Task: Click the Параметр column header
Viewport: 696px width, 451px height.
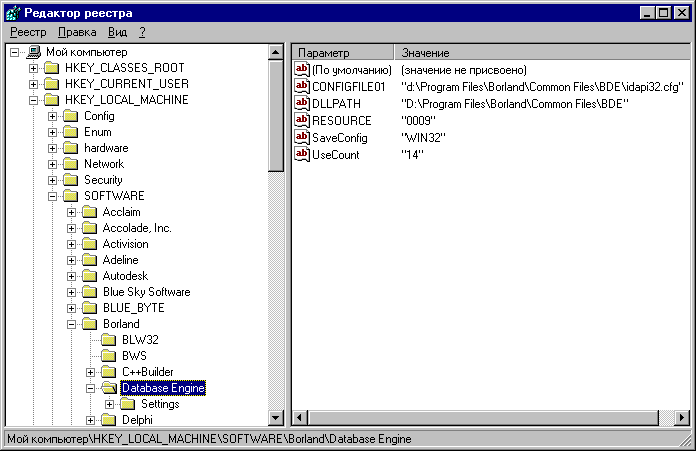Action: click(342, 52)
